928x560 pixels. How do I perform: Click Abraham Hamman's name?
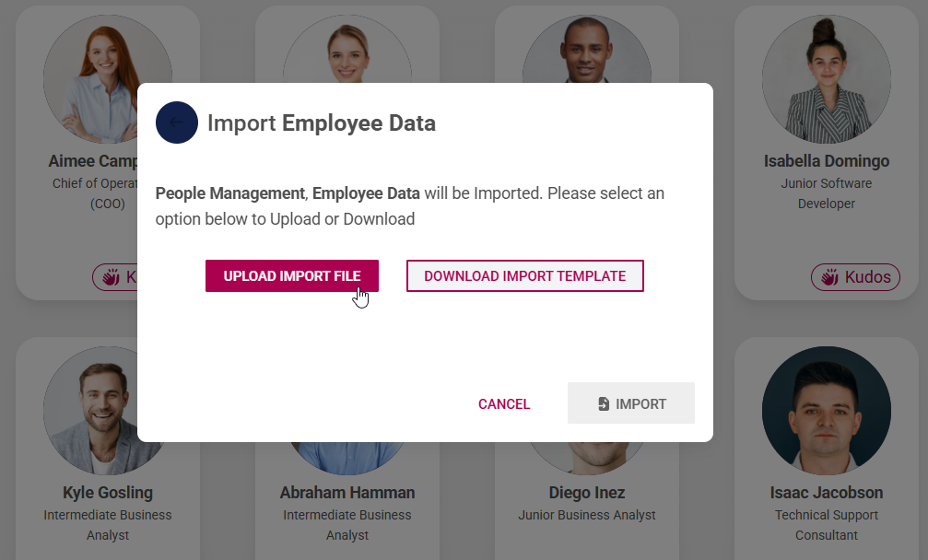(x=347, y=492)
